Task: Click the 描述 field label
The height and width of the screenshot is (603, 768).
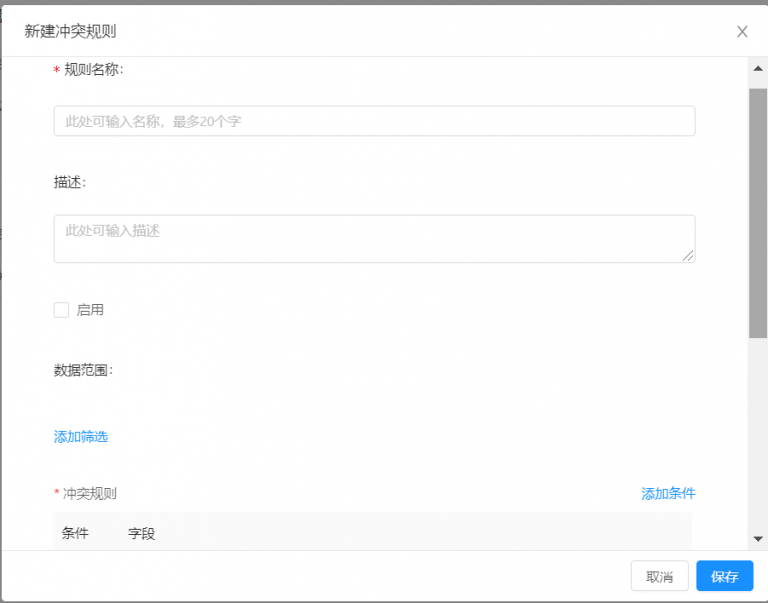Action: click(x=69, y=182)
